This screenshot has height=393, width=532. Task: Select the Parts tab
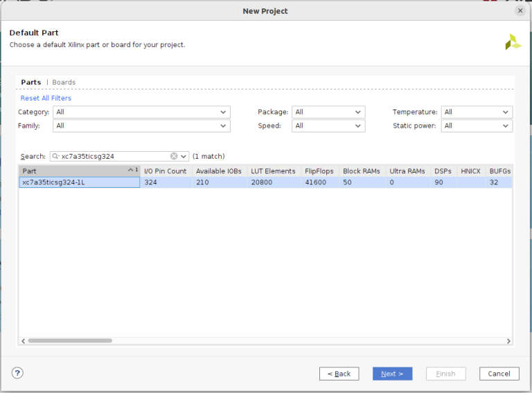coord(30,82)
